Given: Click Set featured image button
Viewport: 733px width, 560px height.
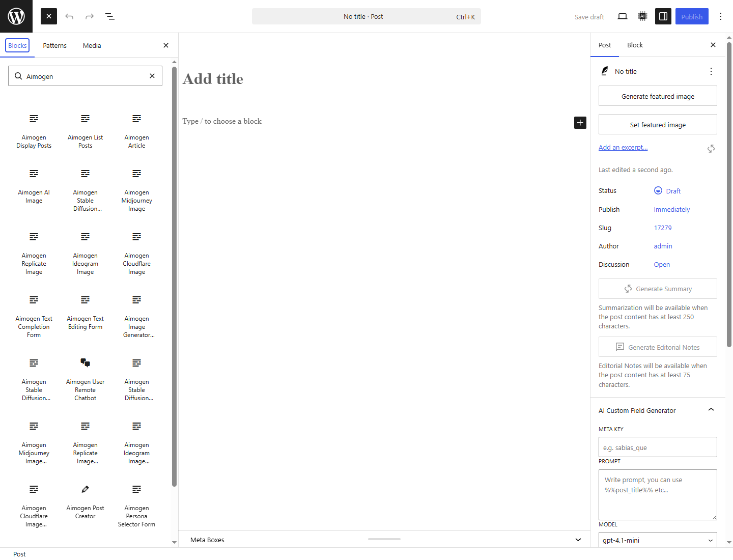Looking at the screenshot, I should 658,125.
